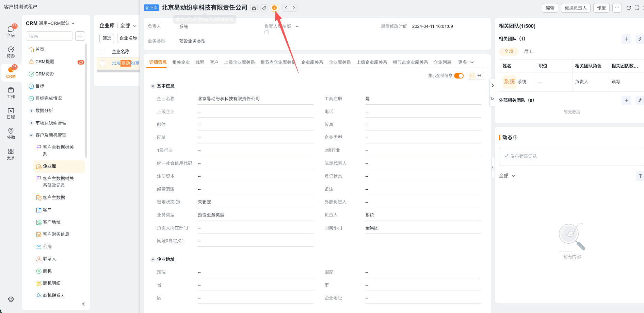The height and width of the screenshot is (313, 644).
Task: Switch to 企业列表 tab
Action: [442, 62]
